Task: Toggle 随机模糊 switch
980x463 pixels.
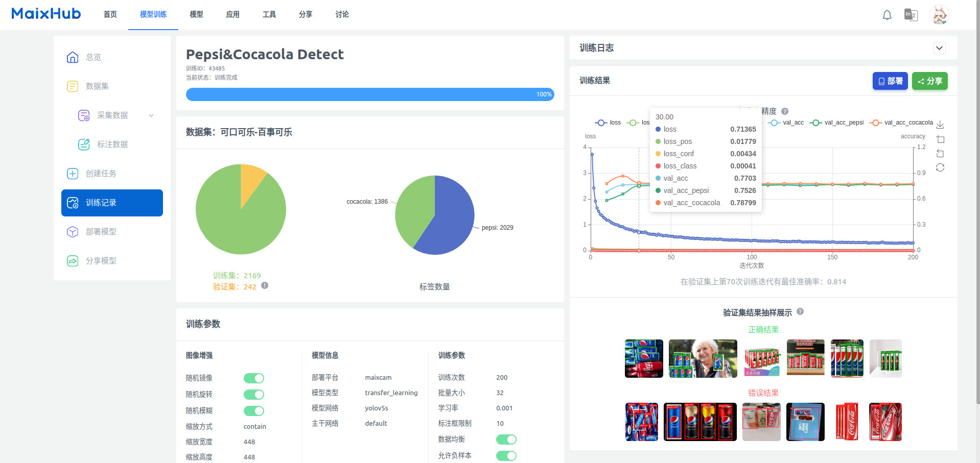Action: 254,411
